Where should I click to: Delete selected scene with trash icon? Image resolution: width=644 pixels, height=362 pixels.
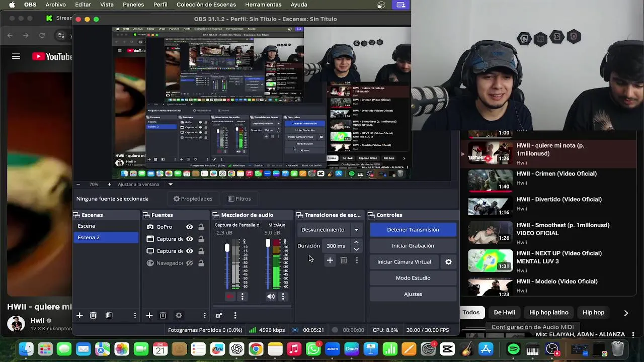click(x=93, y=315)
